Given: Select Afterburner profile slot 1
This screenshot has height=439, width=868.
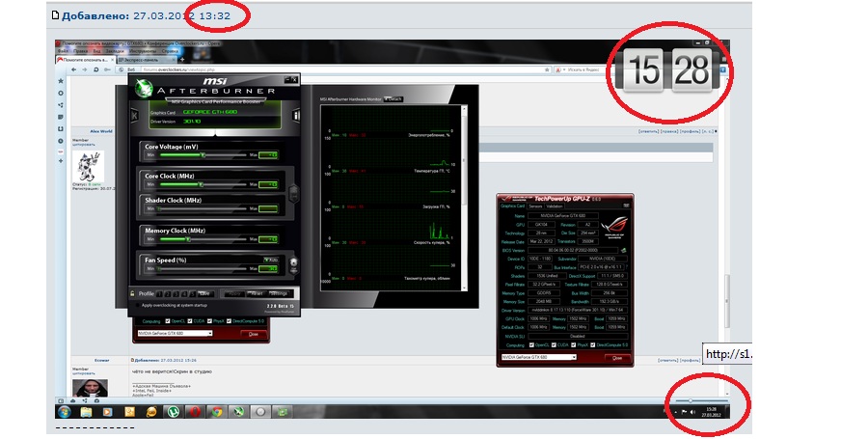Looking at the screenshot, I should point(159,293).
